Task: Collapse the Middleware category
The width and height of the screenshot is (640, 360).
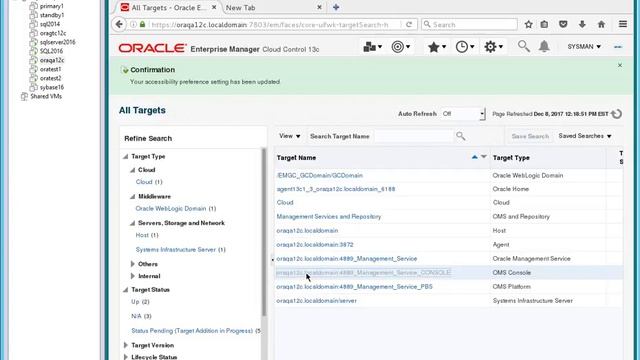Action: coord(133,196)
